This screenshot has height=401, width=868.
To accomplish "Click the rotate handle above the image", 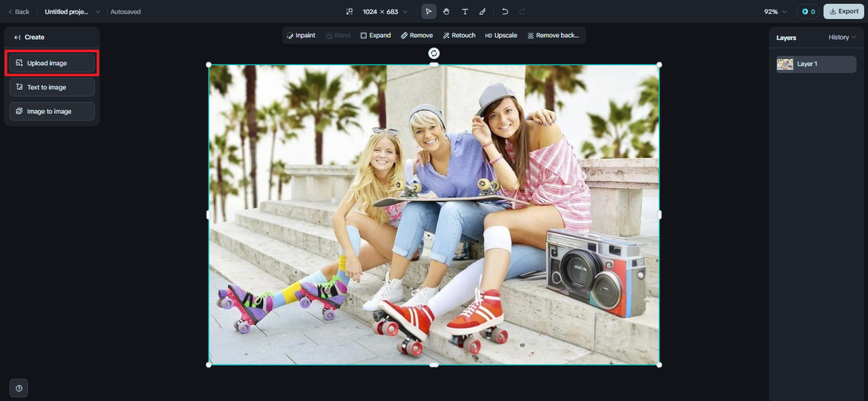I will (x=434, y=53).
